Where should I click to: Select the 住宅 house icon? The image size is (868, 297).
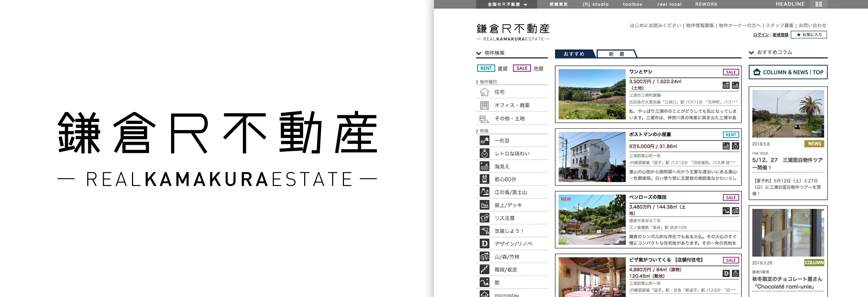tap(484, 92)
